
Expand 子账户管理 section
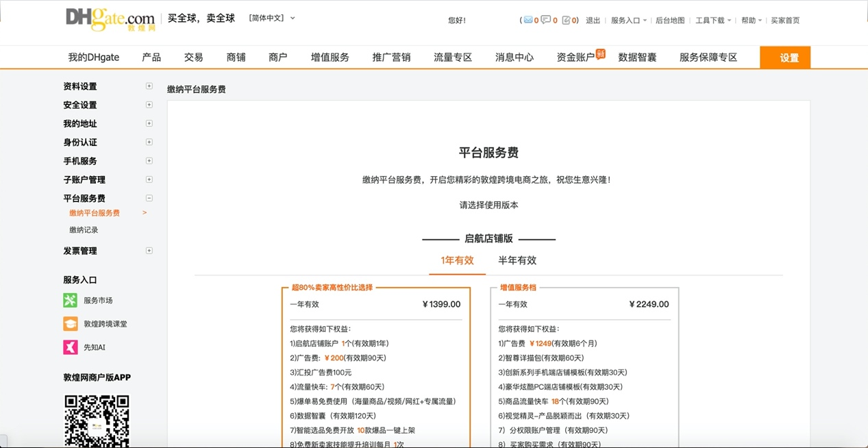click(x=149, y=179)
